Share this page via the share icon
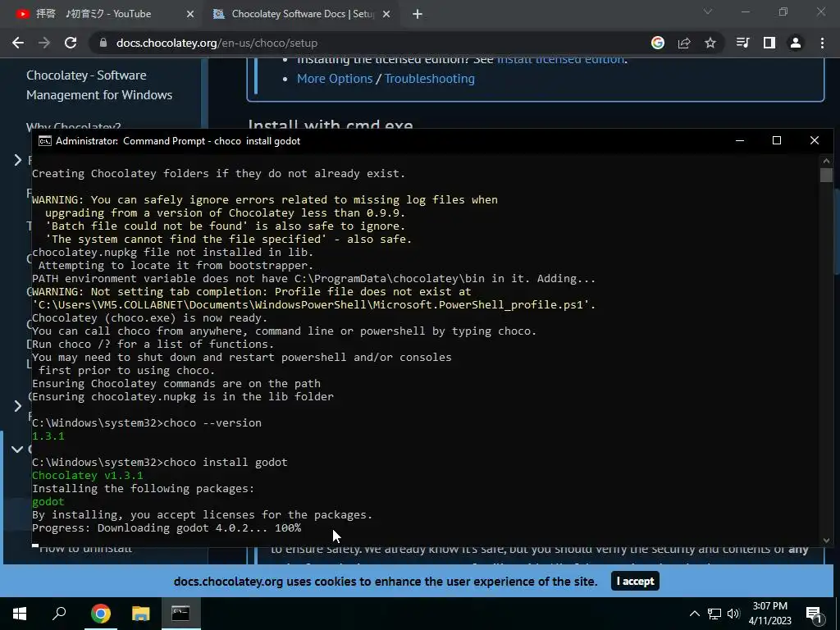The width and height of the screenshot is (840, 630). (x=684, y=43)
